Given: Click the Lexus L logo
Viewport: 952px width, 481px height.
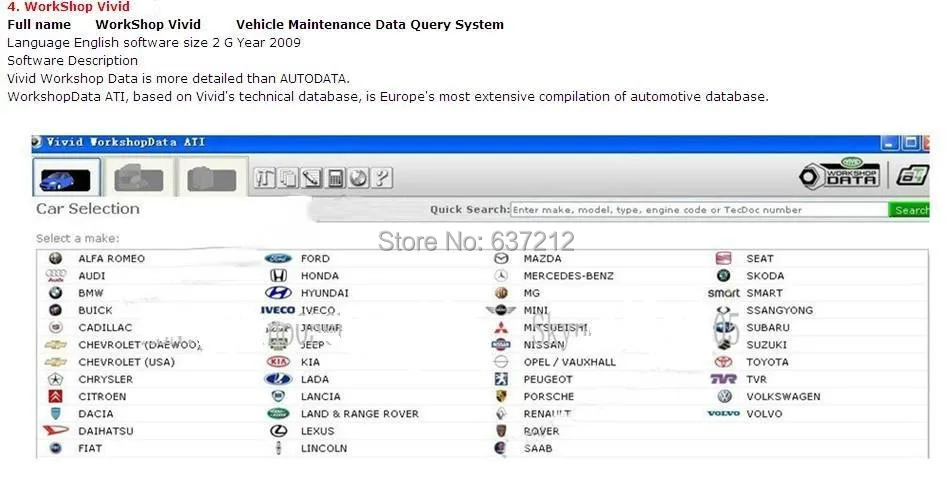Looking at the screenshot, I should [278, 431].
